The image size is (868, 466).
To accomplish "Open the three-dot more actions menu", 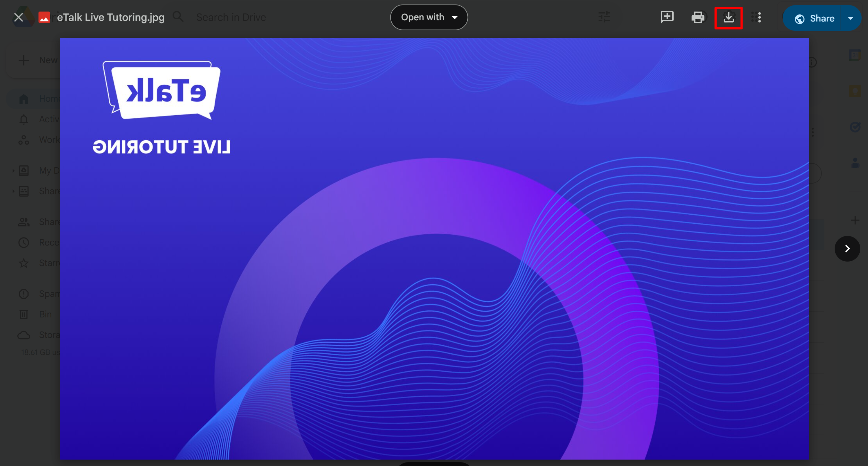I will click(759, 18).
